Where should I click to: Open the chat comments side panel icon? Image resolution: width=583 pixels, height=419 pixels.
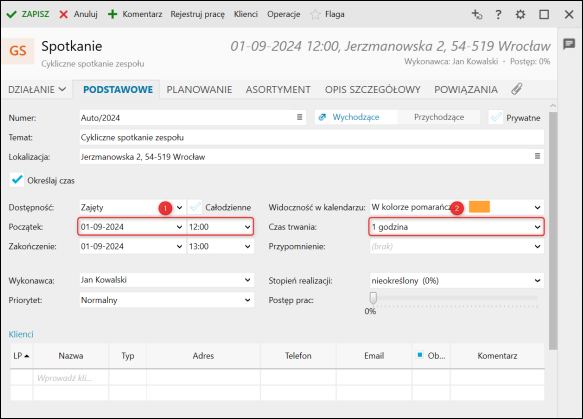pos(569,44)
